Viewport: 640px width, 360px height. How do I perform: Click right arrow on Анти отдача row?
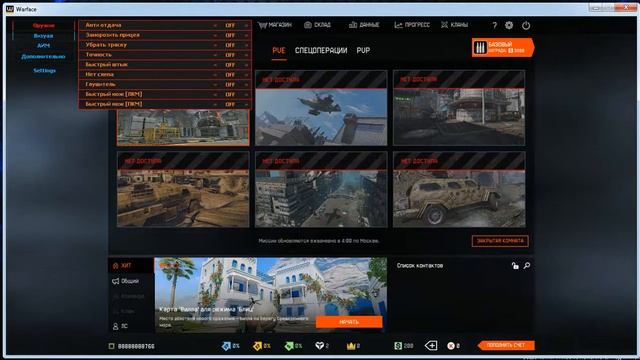point(246,25)
